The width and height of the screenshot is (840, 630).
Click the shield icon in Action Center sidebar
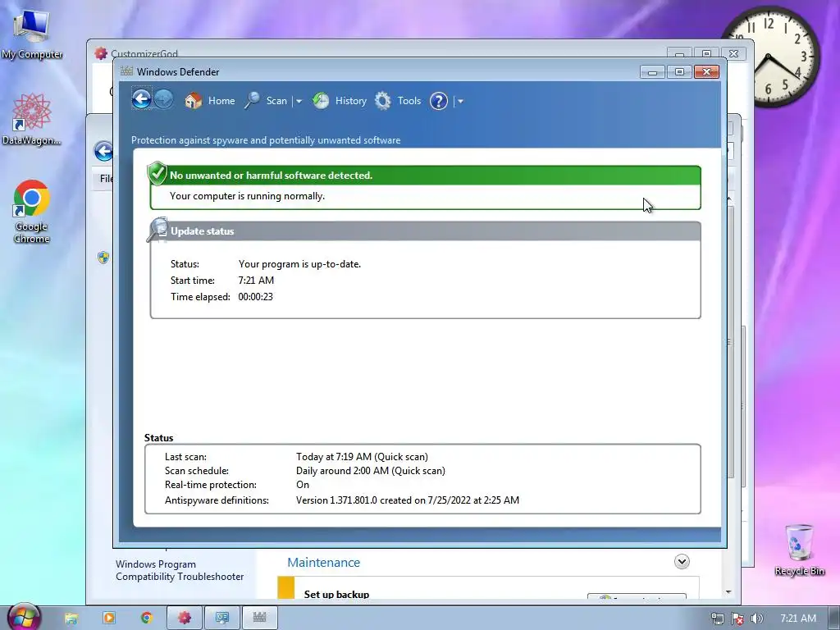coord(103,258)
